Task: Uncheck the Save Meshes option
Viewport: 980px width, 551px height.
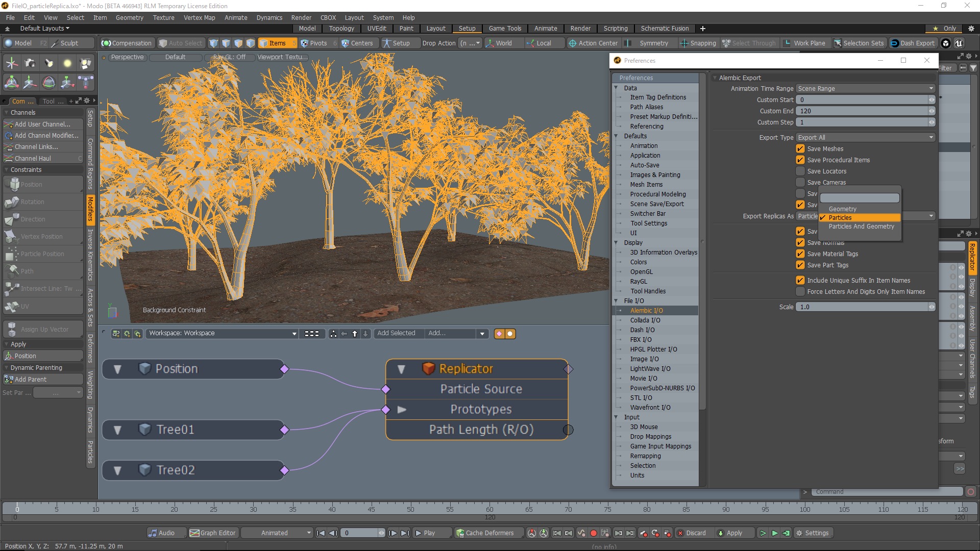Action: [800, 148]
